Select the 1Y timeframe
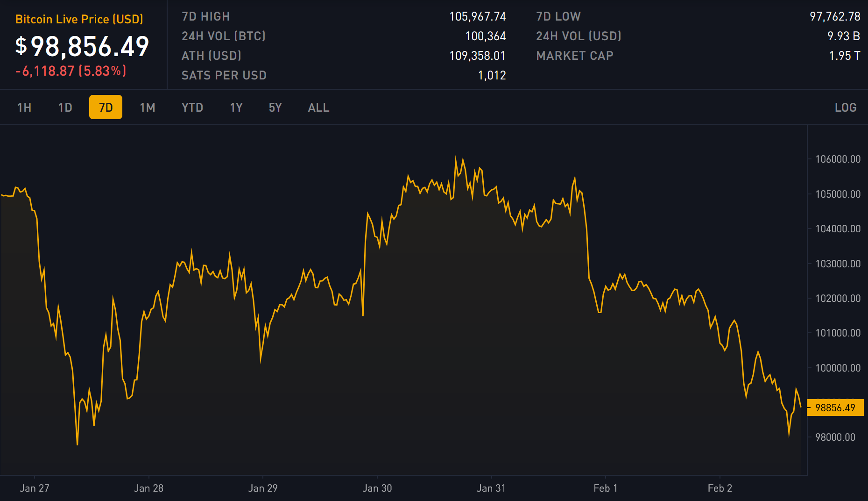 coord(236,107)
